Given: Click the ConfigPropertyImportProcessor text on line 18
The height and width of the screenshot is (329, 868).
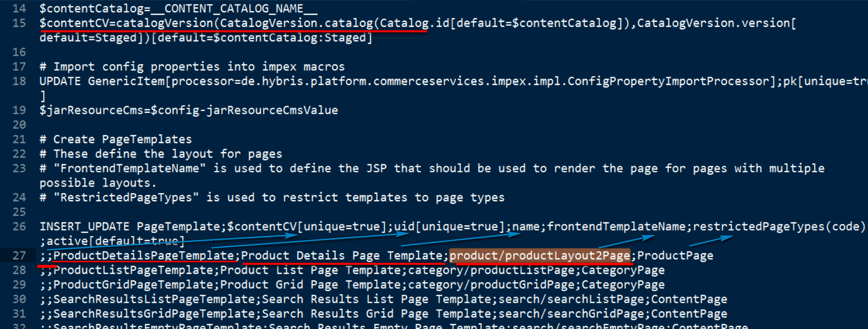Looking at the screenshot, I should [668, 81].
